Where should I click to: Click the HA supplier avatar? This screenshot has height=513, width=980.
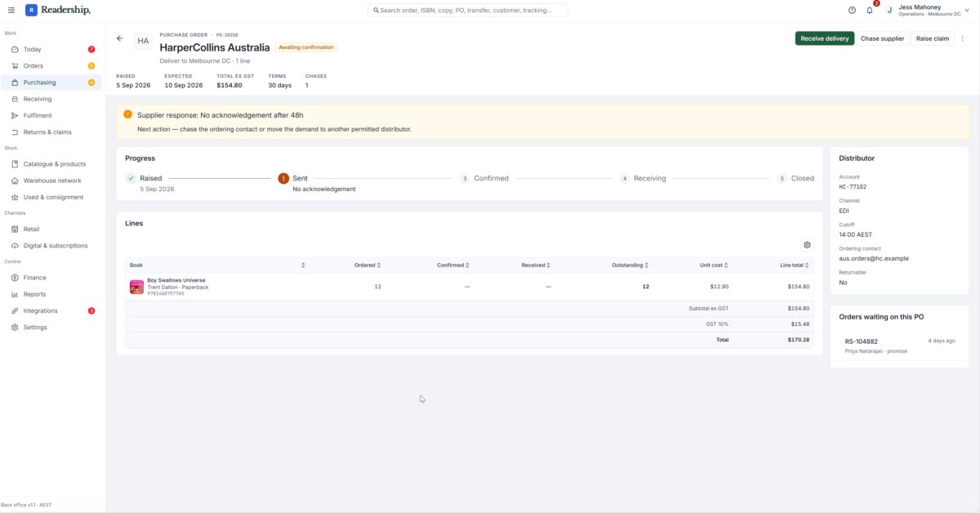[x=144, y=40]
